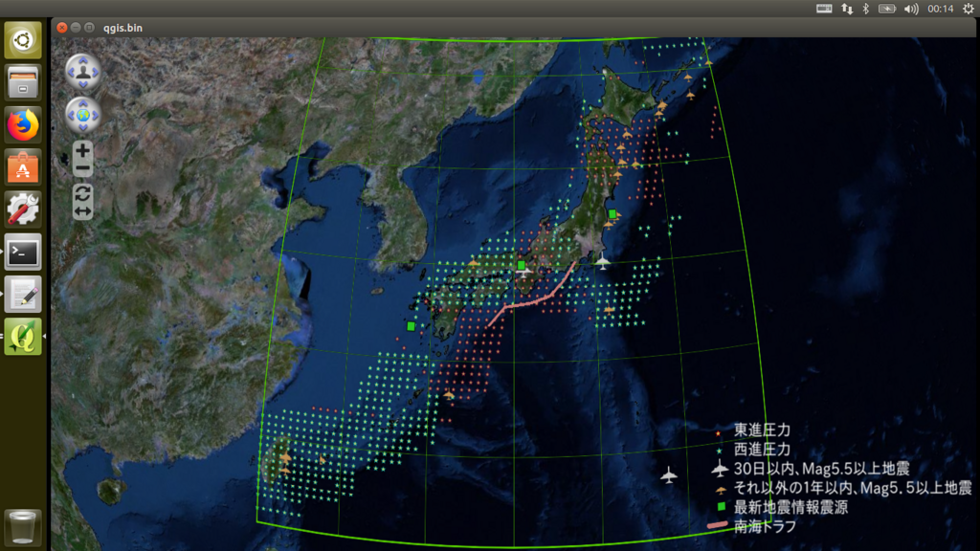Click the white airplane legend symbol for 30日以内
Image resolution: width=980 pixels, height=551 pixels.
click(720, 468)
